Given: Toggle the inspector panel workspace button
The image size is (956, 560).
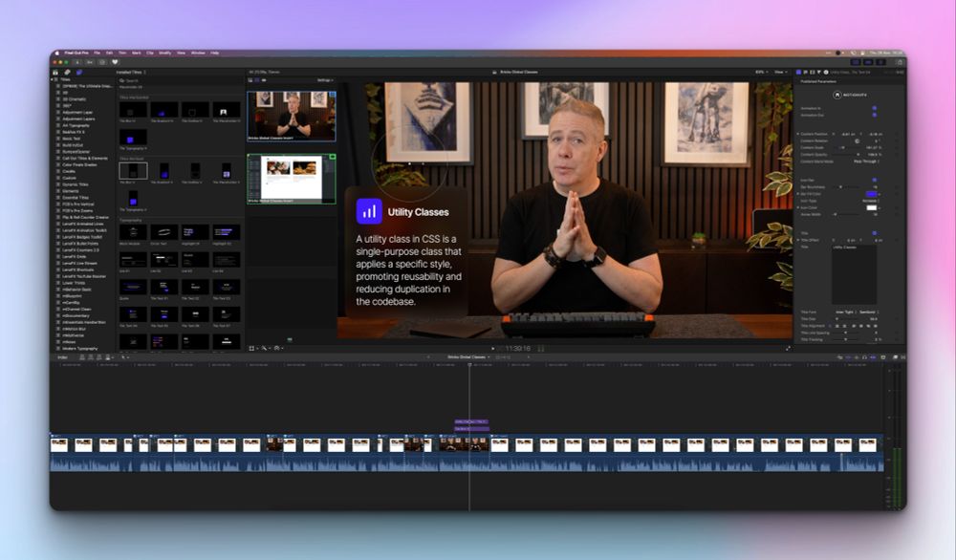Looking at the screenshot, I should pos(880,62).
